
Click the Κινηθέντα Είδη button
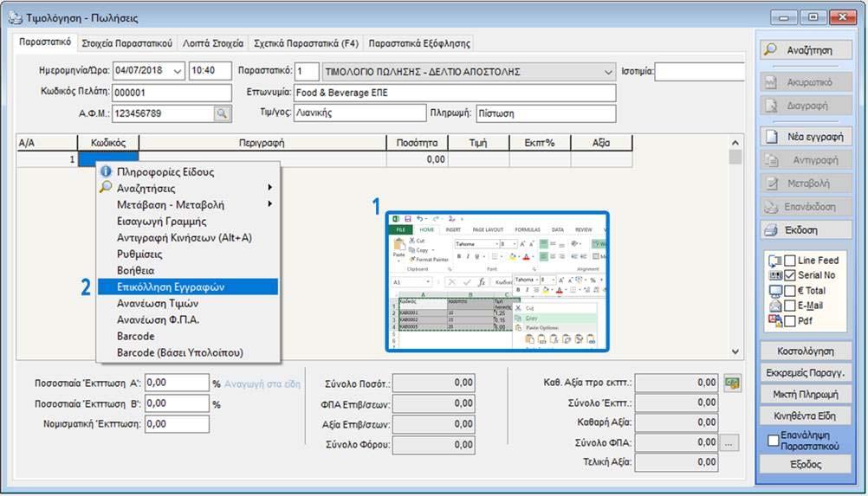click(806, 415)
